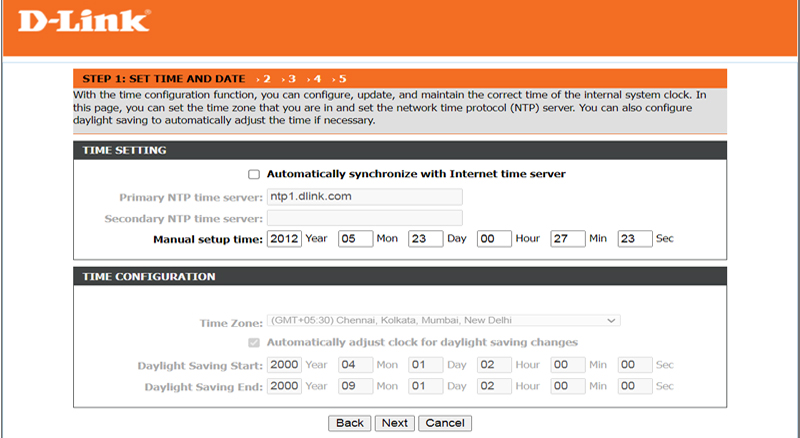Click the manual setup Hour field
This screenshot has width=800, height=438.
[494, 239]
